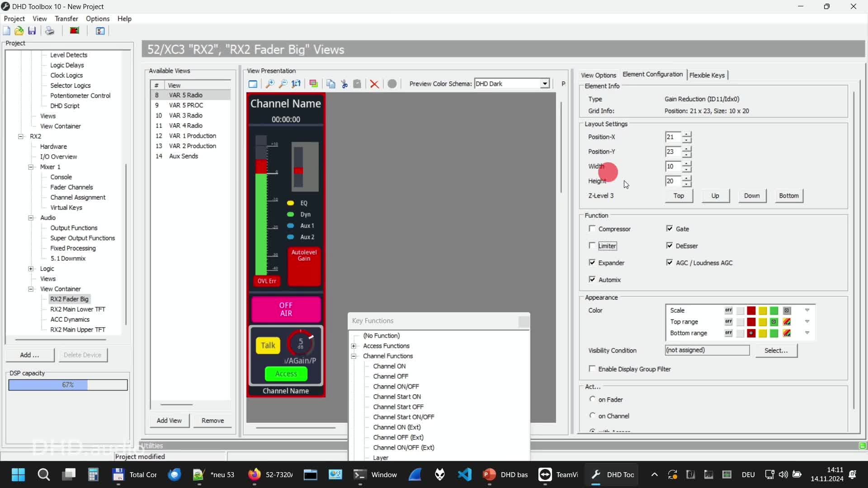Click the circuit board transfer icon
868x488 pixels.
(x=75, y=31)
